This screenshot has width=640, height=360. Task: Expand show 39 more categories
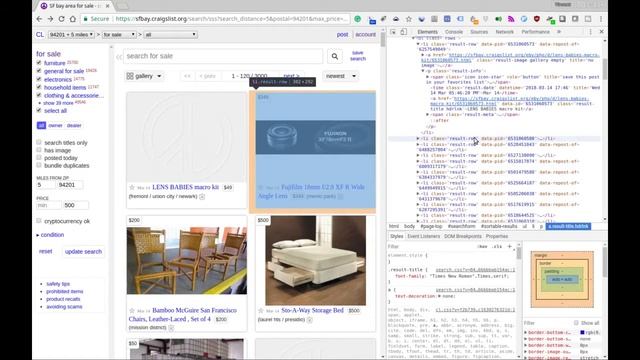coord(58,103)
